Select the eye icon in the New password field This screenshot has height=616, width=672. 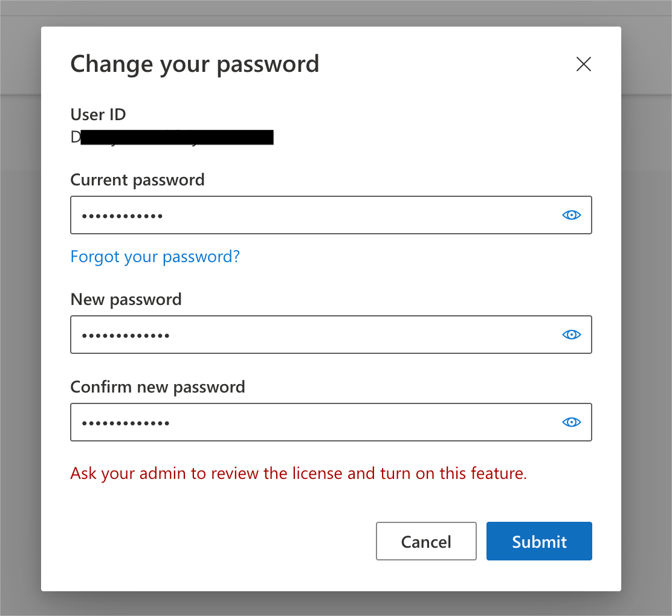coord(571,335)
